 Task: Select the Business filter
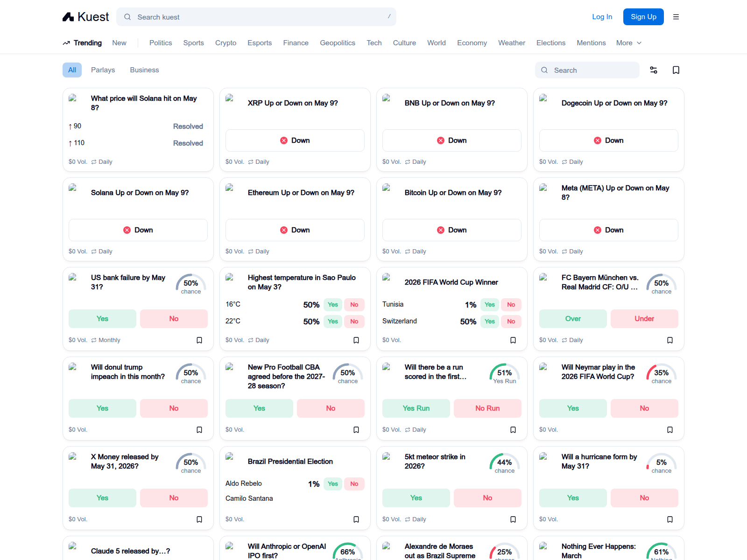pos(144,70)
